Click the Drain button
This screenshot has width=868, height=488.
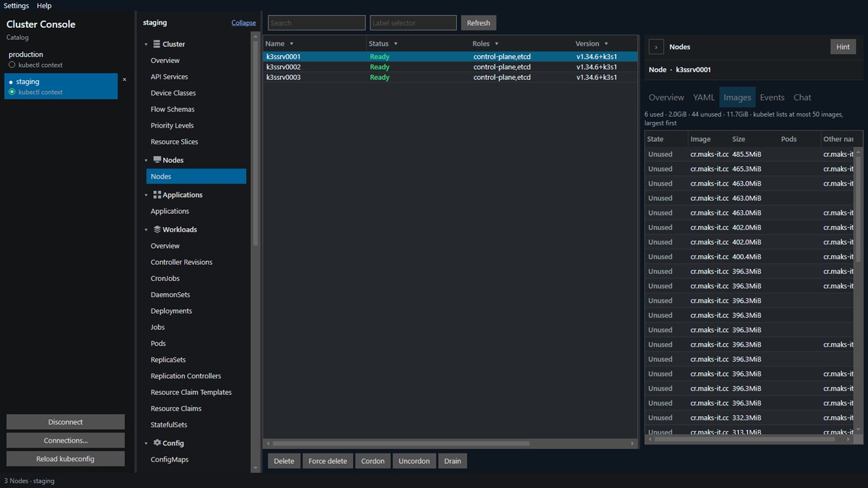453,461
